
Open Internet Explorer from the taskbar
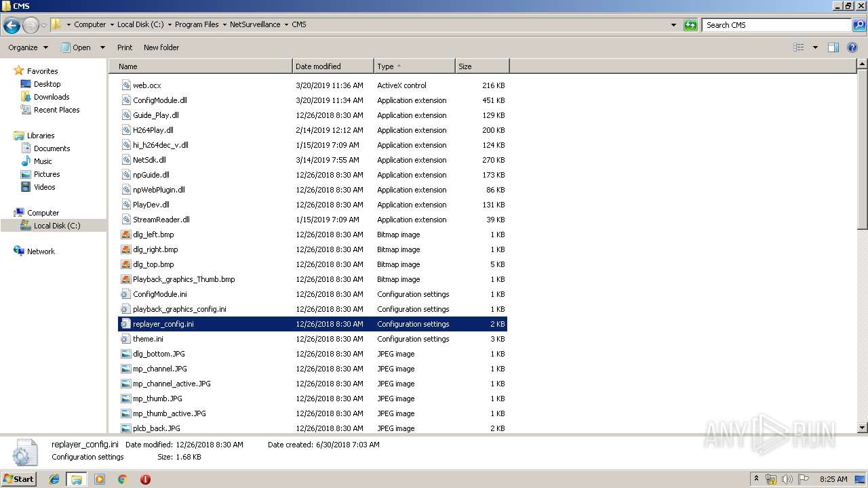[54, 479]
